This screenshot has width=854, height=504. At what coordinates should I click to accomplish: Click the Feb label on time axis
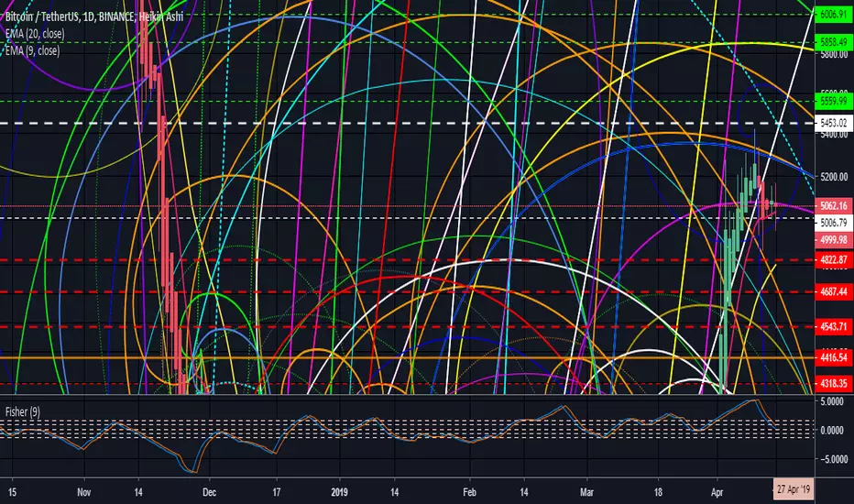469,493
